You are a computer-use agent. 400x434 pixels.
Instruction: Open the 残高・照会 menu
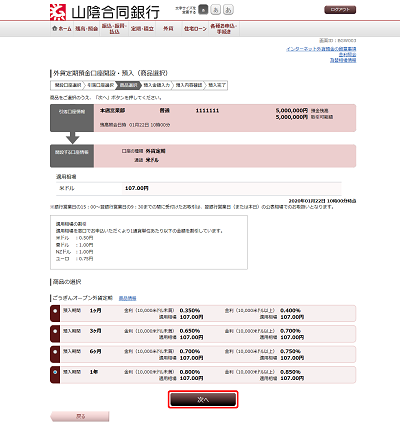point(87,29)
